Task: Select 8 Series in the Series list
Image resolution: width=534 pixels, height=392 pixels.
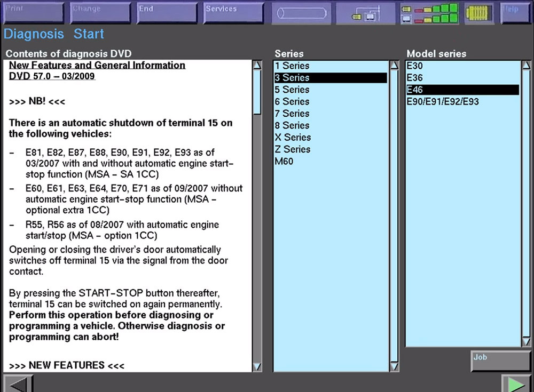Action: (x=331, y=125)
